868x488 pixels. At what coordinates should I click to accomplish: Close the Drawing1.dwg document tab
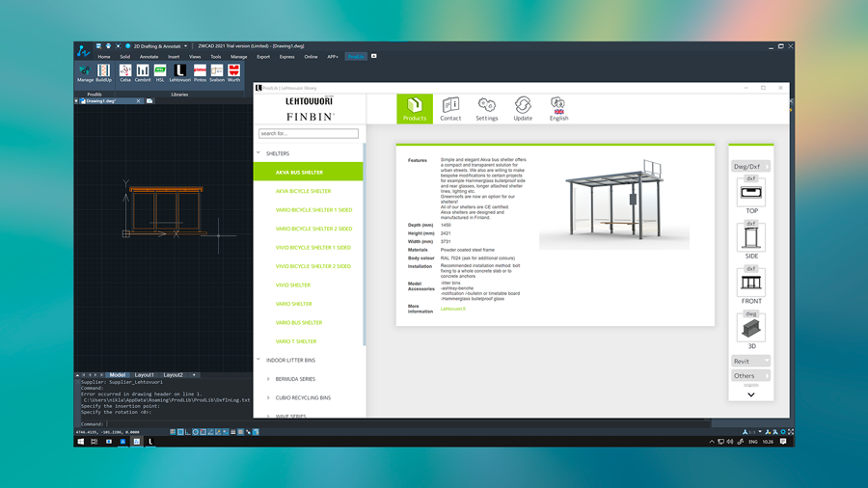(x=138, y=101)
